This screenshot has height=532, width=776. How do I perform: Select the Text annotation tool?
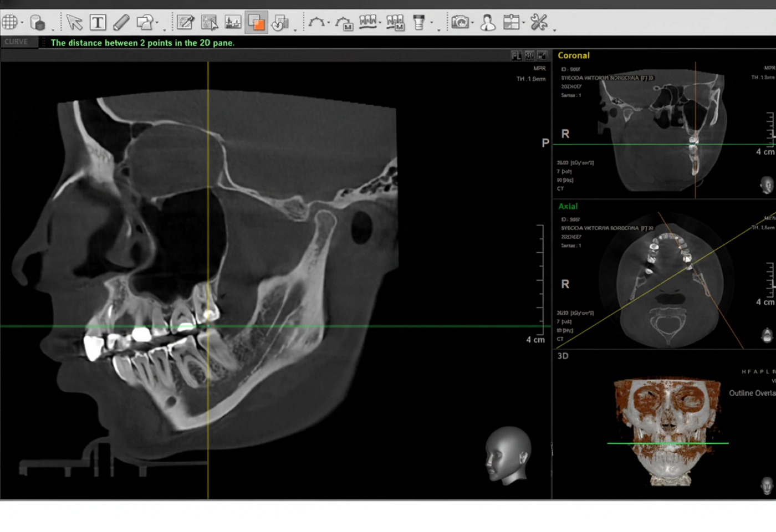98,23
